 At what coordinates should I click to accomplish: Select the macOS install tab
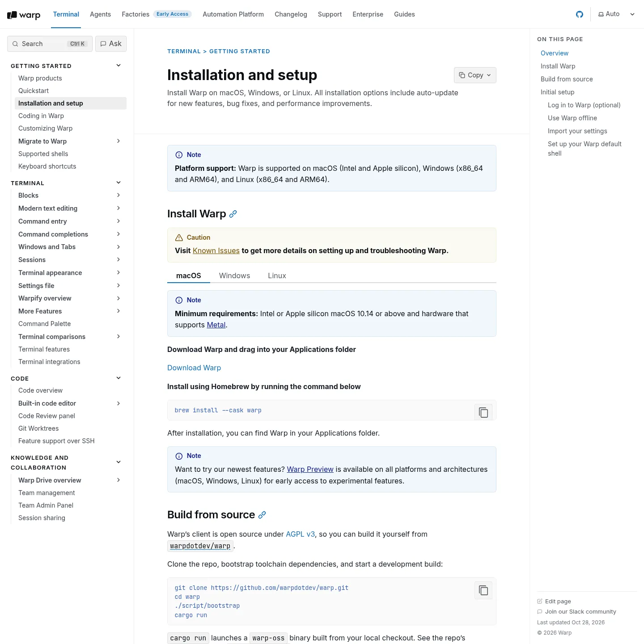click(x=189, y=276)
